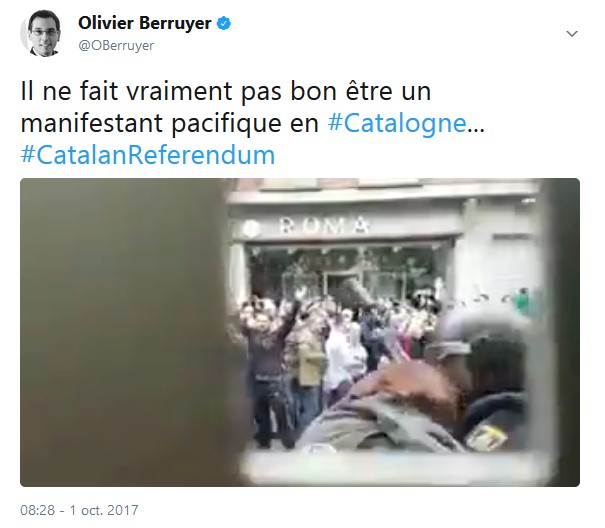The height and width of the screenshot is (528, 605).
Task: Open the 08:28 - 1 oct. 2017 timestamp
Action: (x=79, y=510)
